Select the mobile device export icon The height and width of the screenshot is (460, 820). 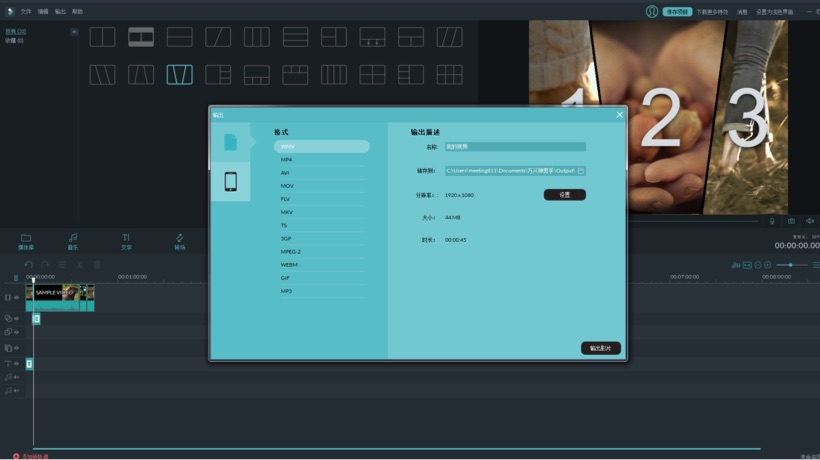pyautogui.click(x=230, y=181)
